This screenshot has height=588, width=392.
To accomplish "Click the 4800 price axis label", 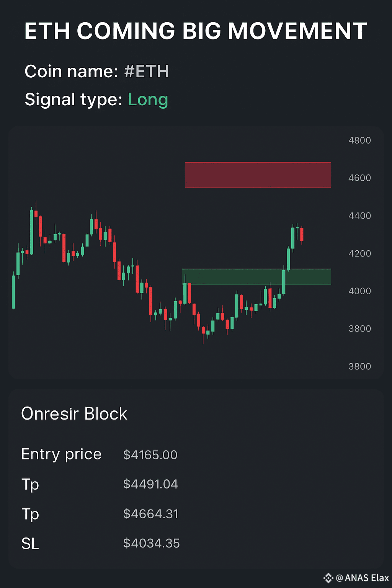I will pos(359,140).
